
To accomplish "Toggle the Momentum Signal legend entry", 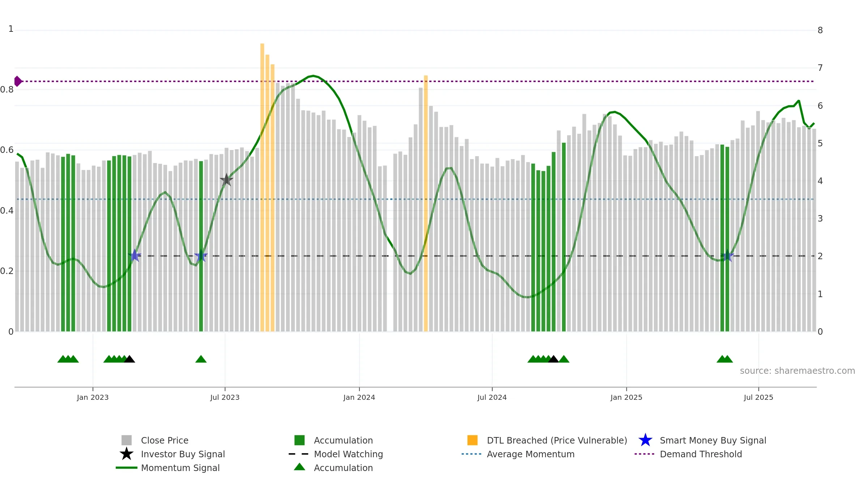I will coord(168,468).
